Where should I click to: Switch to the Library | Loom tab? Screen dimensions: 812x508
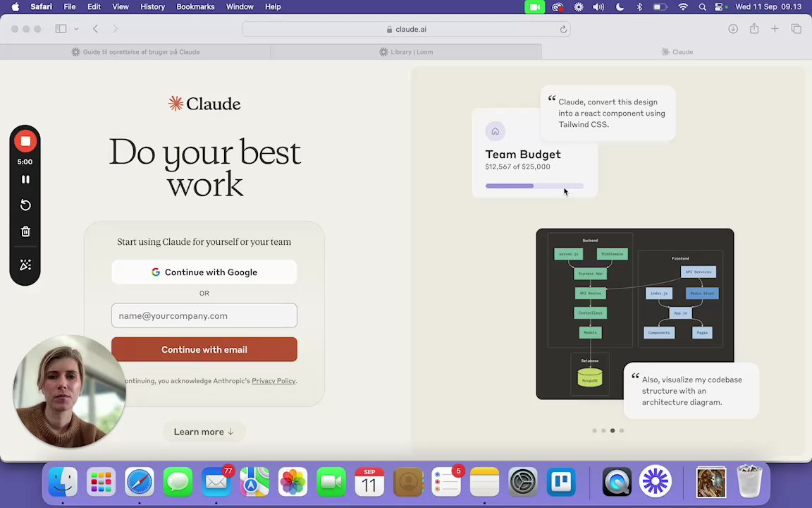[x=406, y=52]
